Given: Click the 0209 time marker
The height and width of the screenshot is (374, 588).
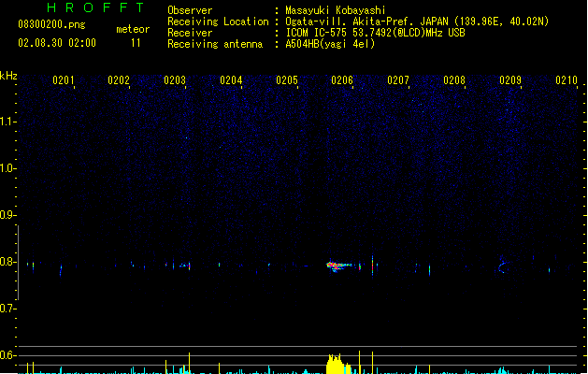Looking at the screenshot, I should (x=510, y=80).
